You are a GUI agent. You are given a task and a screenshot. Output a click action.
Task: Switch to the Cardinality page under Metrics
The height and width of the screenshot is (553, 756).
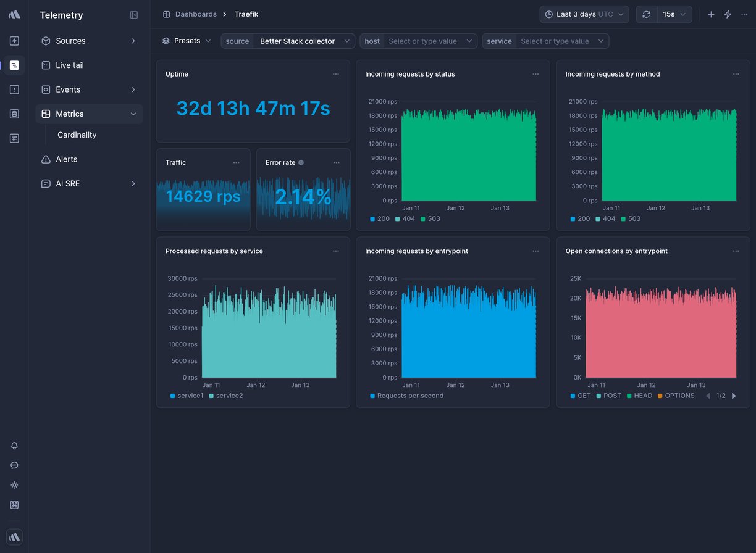77,135
